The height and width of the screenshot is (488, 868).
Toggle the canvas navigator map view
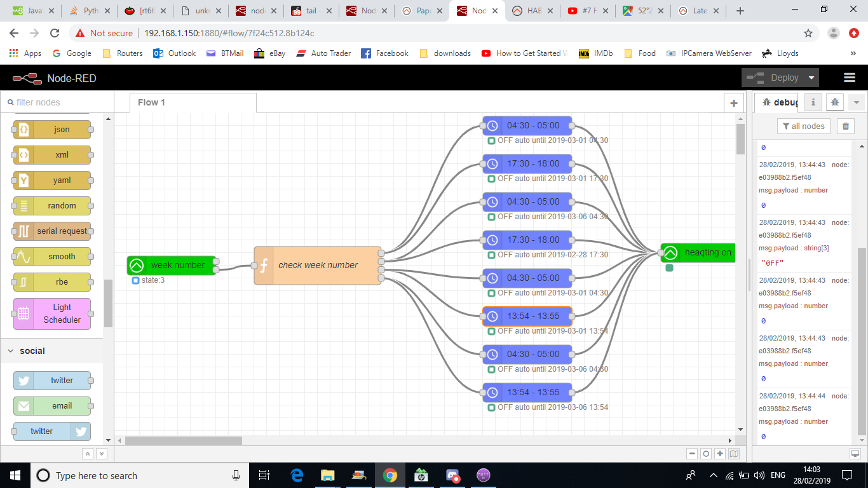735,454
